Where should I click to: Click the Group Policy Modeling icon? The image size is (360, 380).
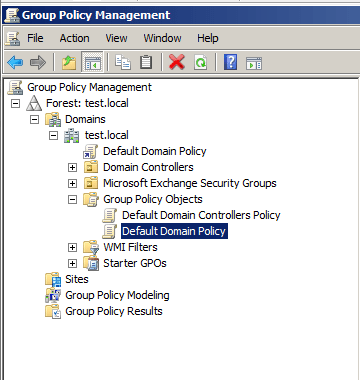53,295
